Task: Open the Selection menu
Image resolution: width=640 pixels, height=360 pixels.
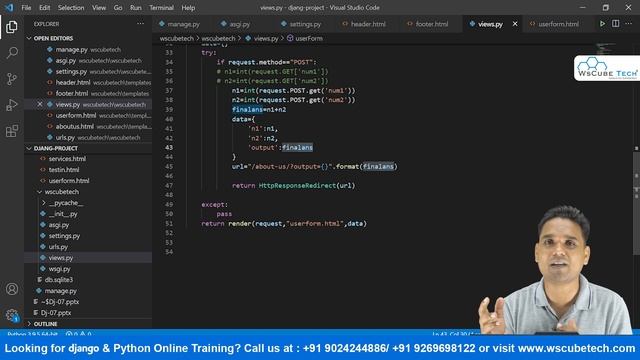Action: click(71, 8)
